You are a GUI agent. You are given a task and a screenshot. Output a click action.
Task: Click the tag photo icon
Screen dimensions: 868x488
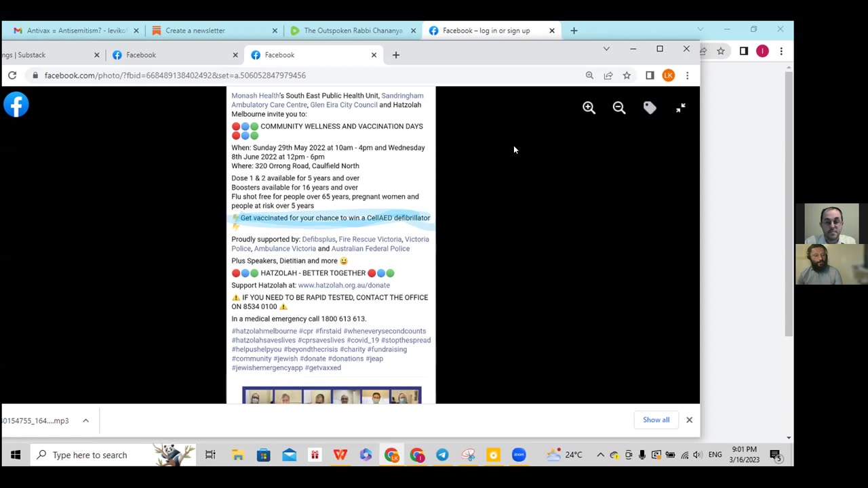click(x=650, y=108)
